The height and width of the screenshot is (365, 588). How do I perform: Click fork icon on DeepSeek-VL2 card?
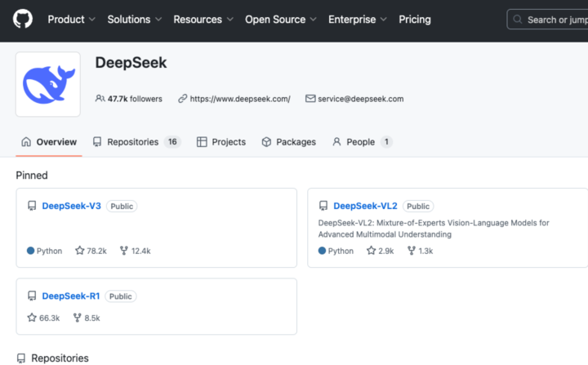(x=412, y=251)
